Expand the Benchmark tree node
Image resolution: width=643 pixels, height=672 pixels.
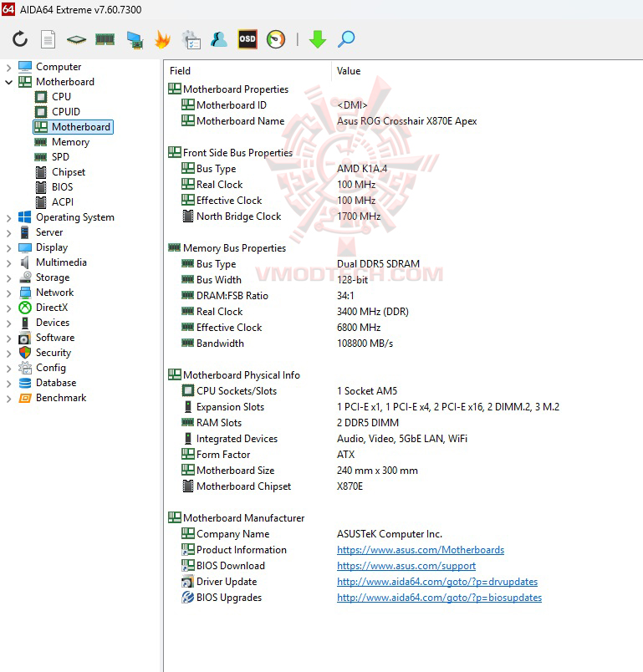[8, 398]
